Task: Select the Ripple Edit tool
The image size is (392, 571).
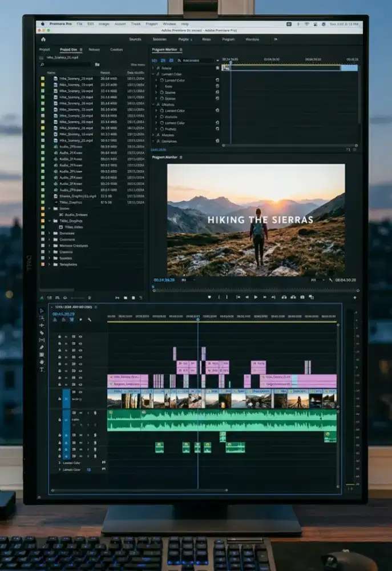Action: click(x=42, y=325)
